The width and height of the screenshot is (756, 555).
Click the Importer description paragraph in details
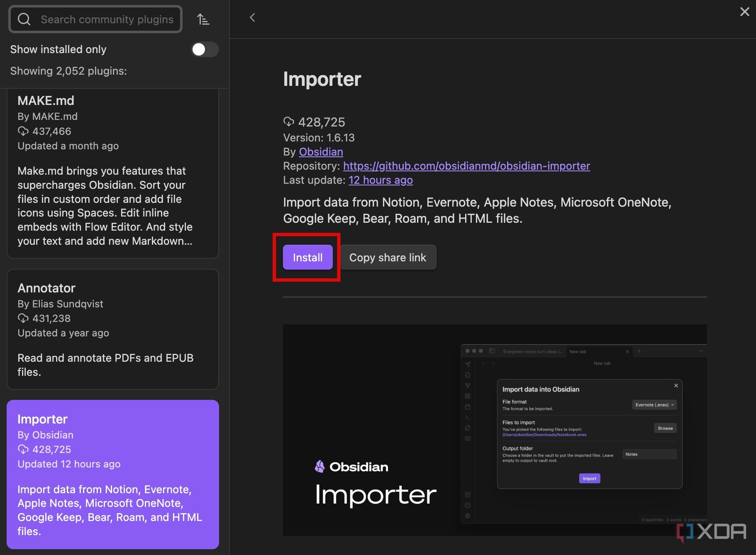tap(477, 210)
